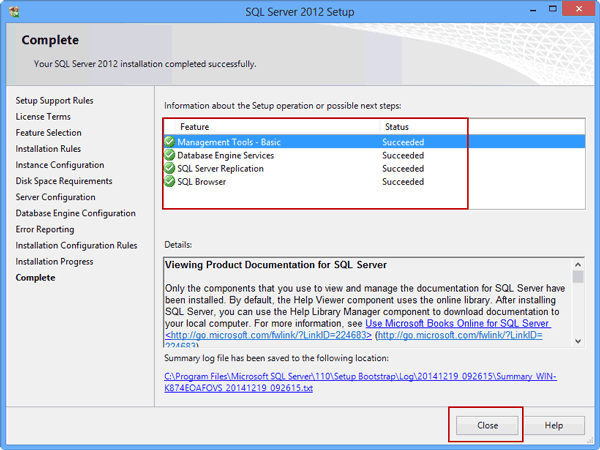Screen dimensions: 600x450
Task: Select the Feature column header
Action: 277,127
